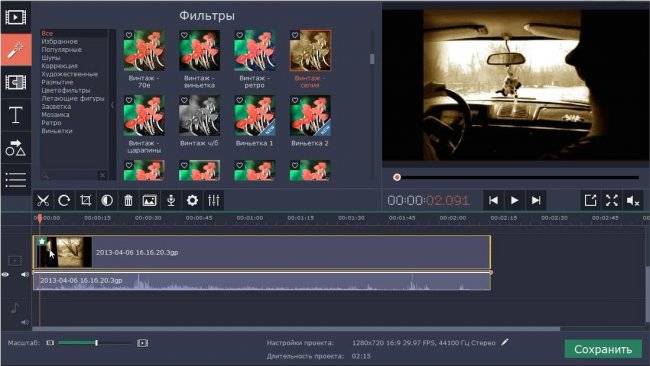The height and width of the screenshot is (366, 650).
Task: Play the video preview
Action: (x=514, y=201)
